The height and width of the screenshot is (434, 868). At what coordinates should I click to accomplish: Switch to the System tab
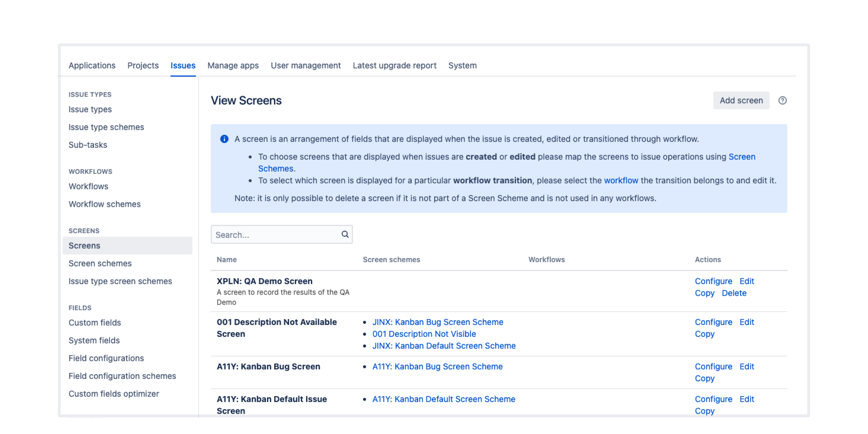pos(462,65)
